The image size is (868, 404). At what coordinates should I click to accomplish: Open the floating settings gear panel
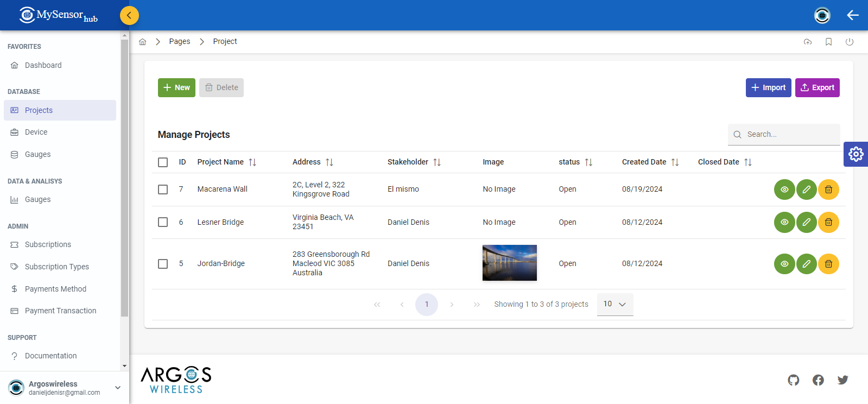856,154
